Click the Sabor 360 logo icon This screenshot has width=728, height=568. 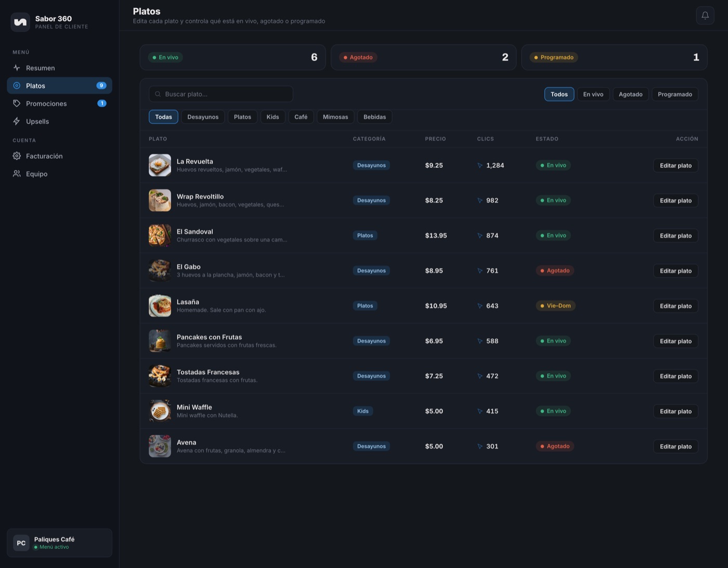click(x=20, y=22)
